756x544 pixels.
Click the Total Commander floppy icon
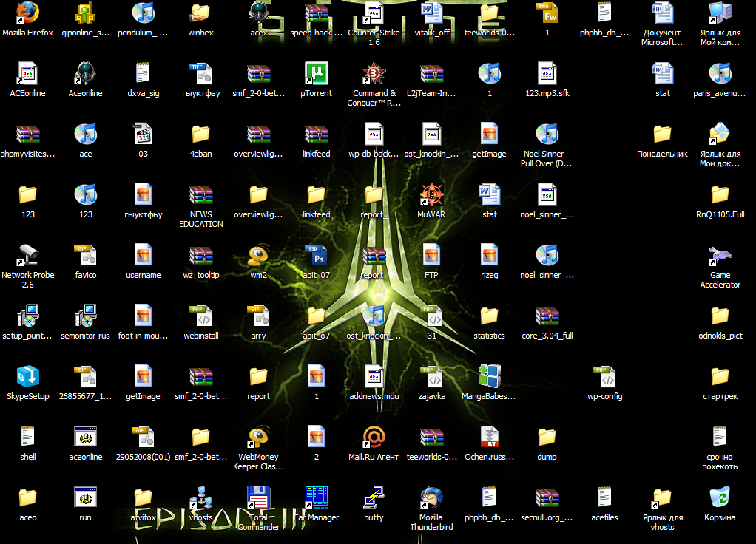click(x=257, y=497)
